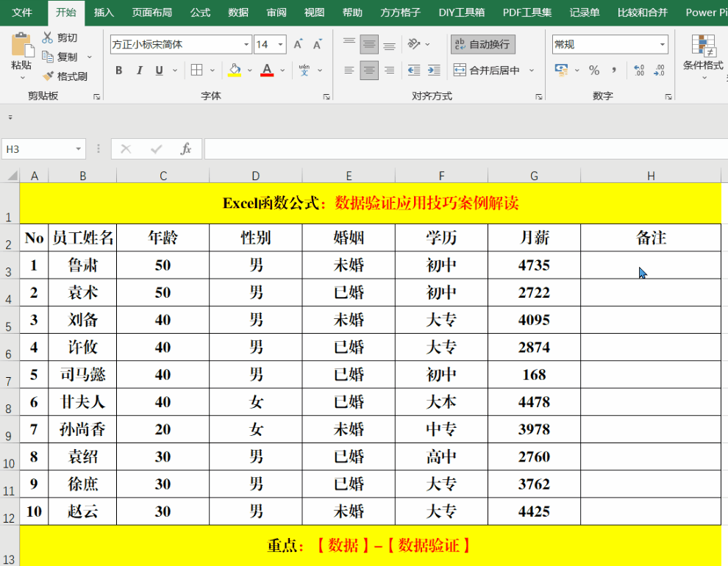The height and width of the screenshot is (566, 728).
Task: Click the 合并后居中 button
Action: tap(487, 71)
